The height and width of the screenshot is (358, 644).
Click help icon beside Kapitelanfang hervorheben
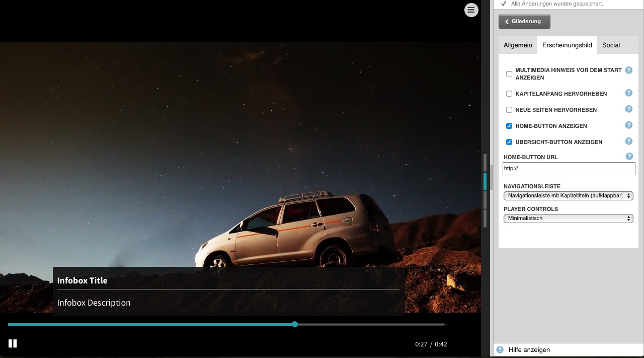[x=628, y=93]
